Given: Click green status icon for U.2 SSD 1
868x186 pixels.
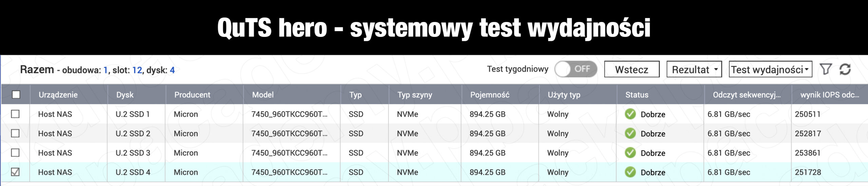Looking at the screenshot, I should (x=630, y=114).
